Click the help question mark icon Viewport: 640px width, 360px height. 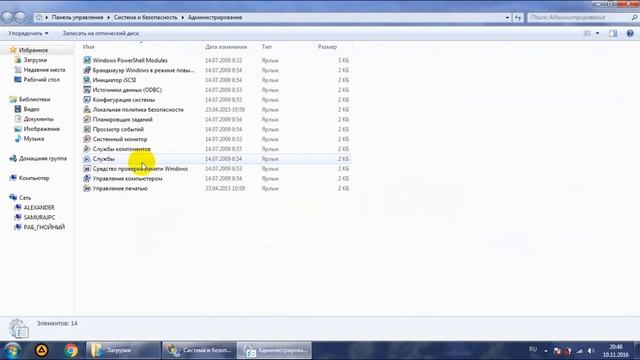(630, 33)
